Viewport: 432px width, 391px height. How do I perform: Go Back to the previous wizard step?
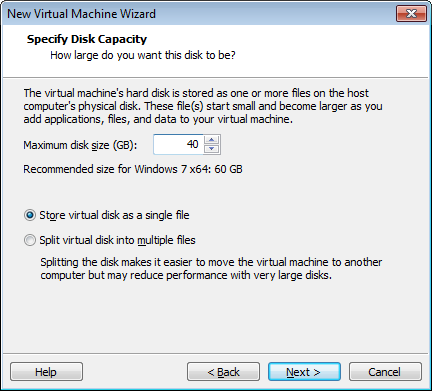pyautogui.click(x=223, y=372)
